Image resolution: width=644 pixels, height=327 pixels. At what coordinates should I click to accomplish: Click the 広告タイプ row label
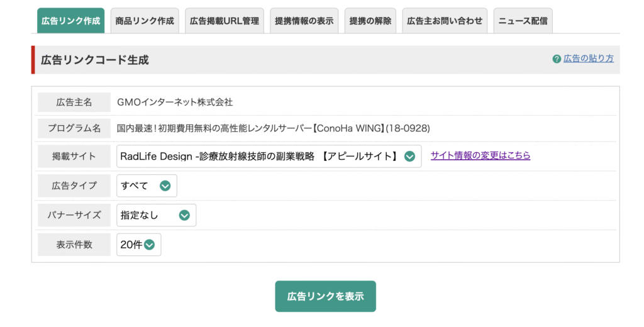pyautogui.click(x=74, y=186)
